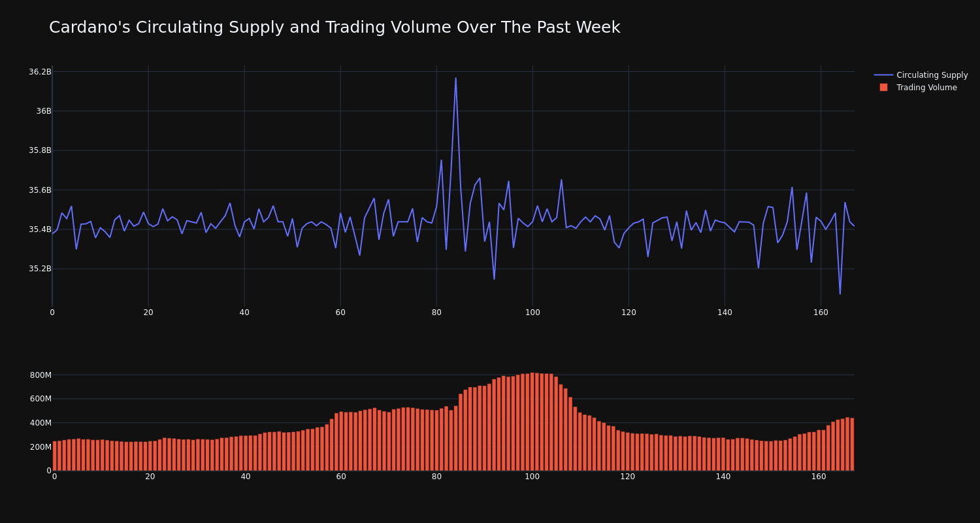Viewport: 980px width, 523px height.
Task: Click the 600M volume axis label
Action: (41, 399)
